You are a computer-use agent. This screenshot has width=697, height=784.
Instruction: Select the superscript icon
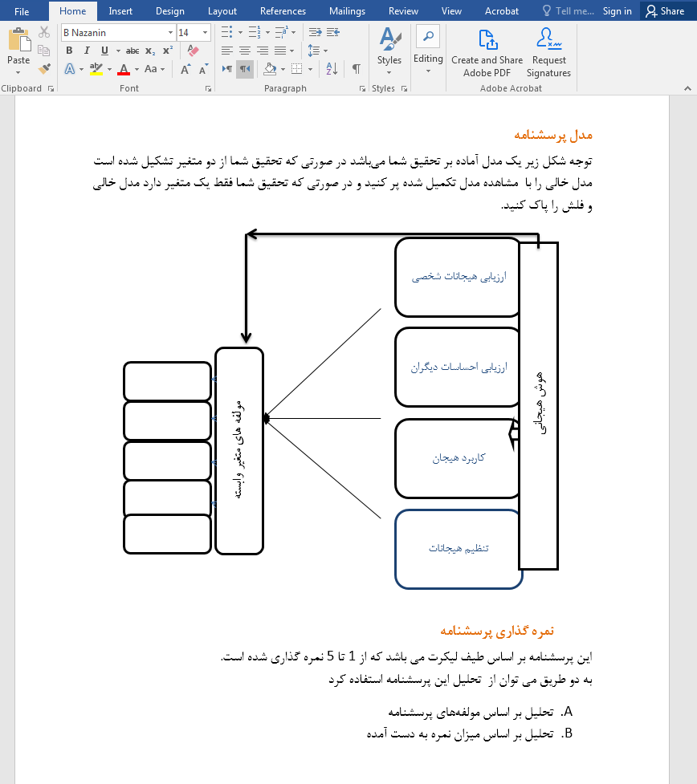click(167, 50)
